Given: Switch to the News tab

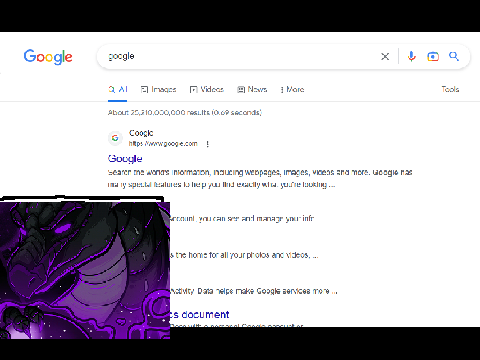Looking at the screenshot, I should (x=252, y=89).
